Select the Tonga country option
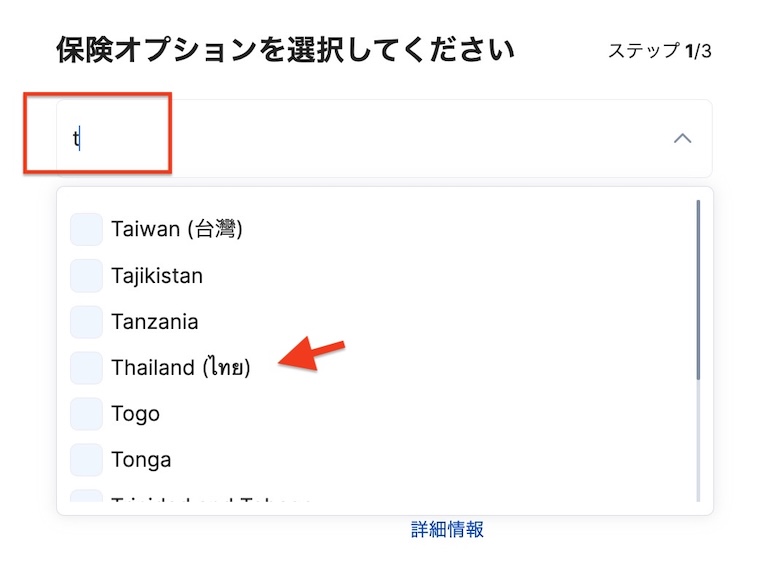The width and height of the screenshot is (760, 569). point(141,459)
